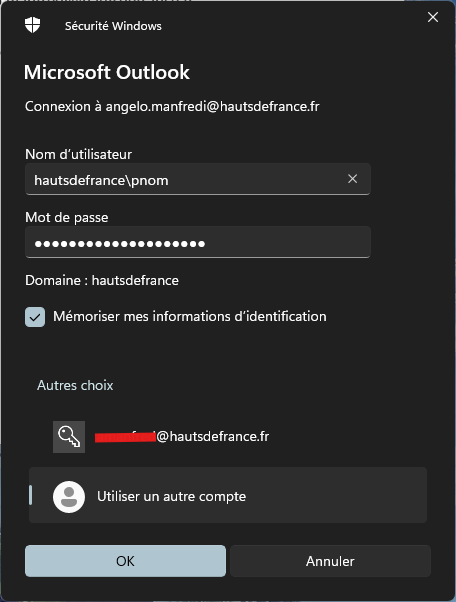Click the Windows Security shield icon

click(33, 25)
